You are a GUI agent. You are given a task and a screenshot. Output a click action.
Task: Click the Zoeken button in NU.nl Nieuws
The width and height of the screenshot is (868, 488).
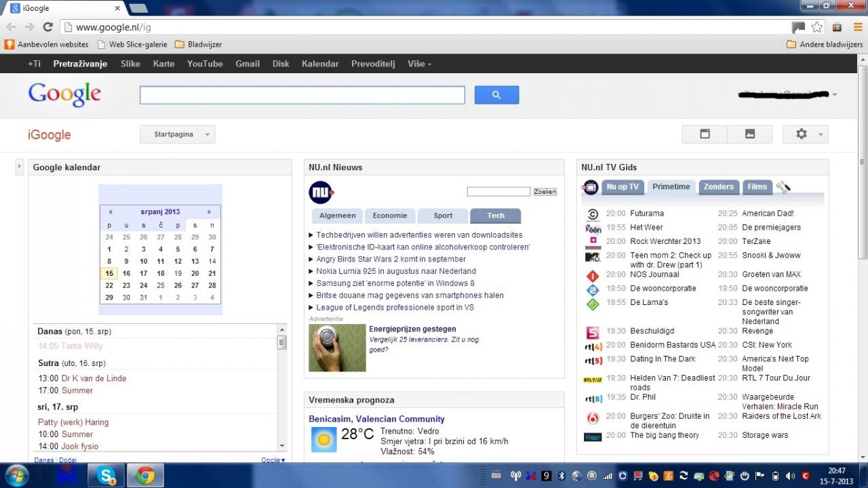pos(545,192)
